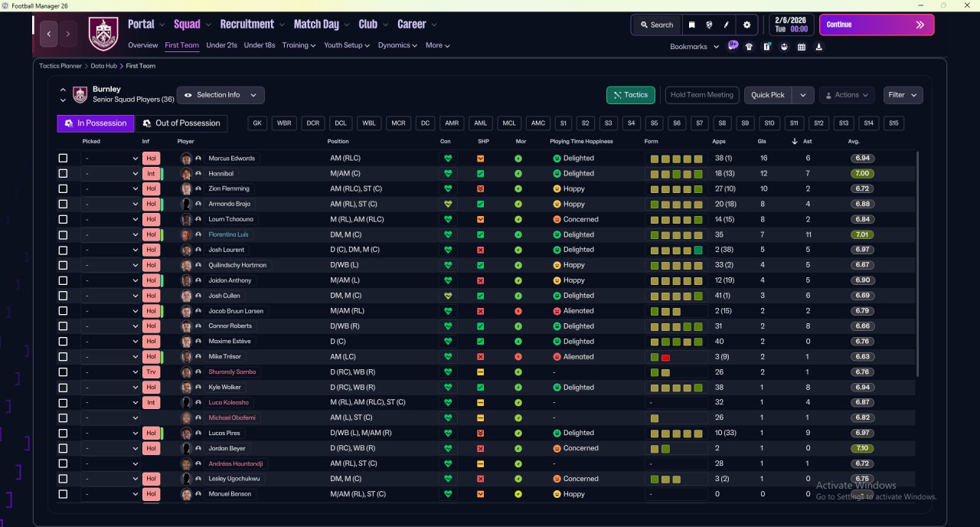Expand the Training submenu
This screenshot has height=527, width=980.
(x=299, y=45)
